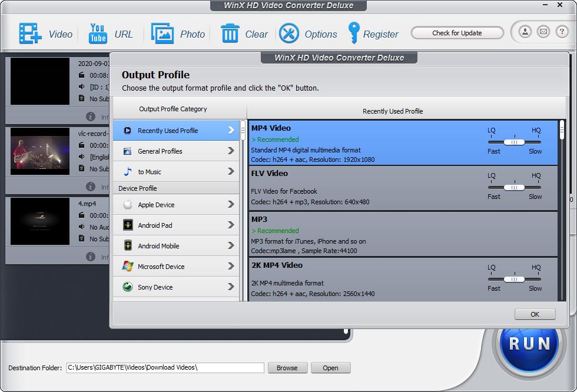Click the Microsoft Device Windows icon

(x=128, y=266)
